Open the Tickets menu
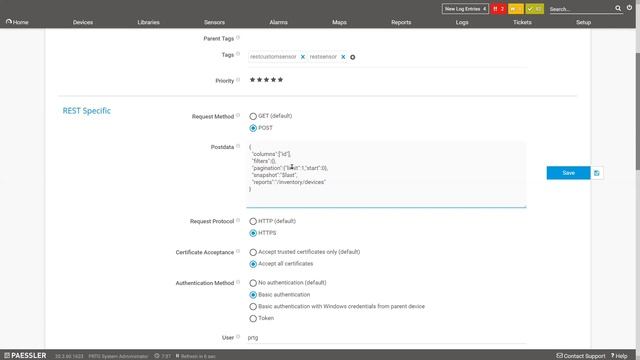This screenshot has height=360, width=640. pyautogui.click(x=522, y=22)
